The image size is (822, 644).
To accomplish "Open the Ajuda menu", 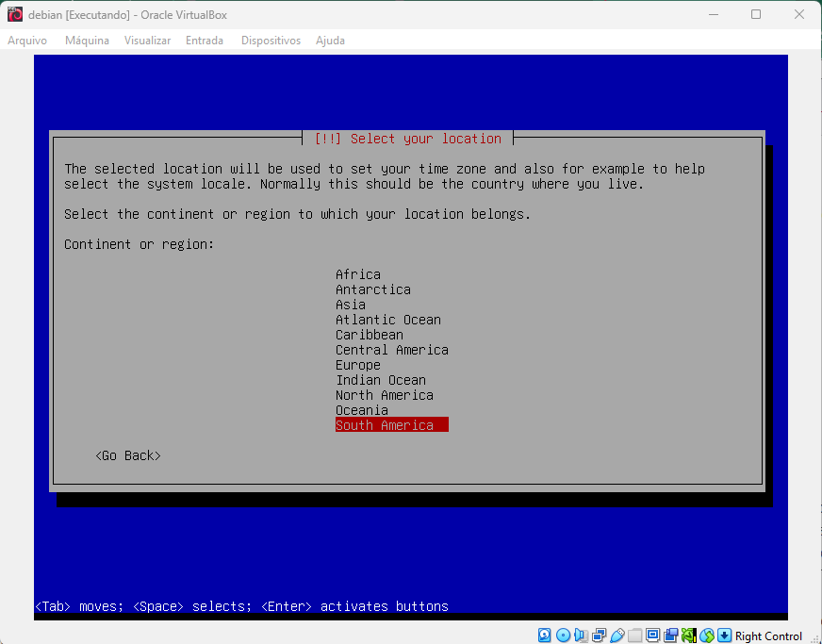I will tap(330, 41).
